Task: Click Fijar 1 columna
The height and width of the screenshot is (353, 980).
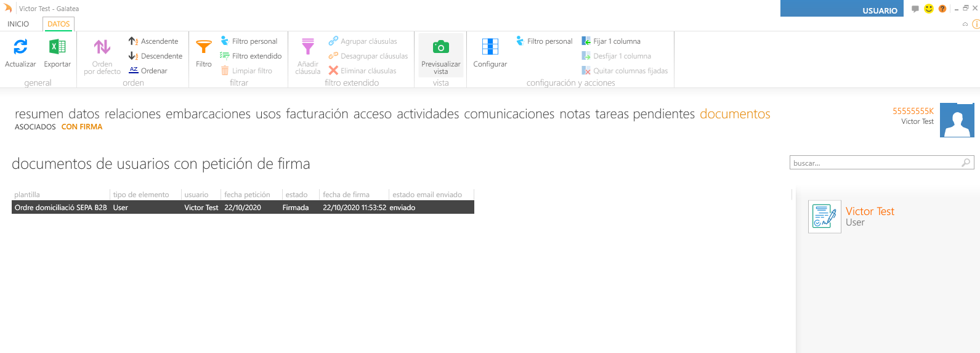Action: [x=611, y=41]
